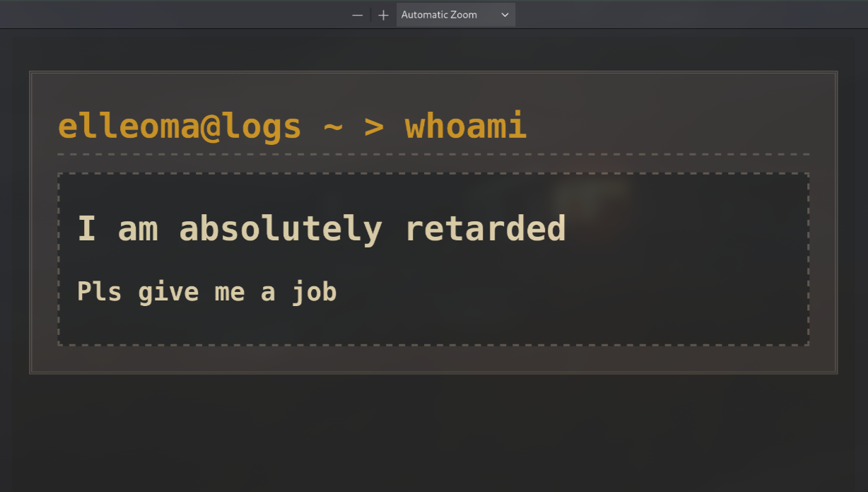
Task: Click the word "absolutely" in the heading
Action: click(281, 229)
